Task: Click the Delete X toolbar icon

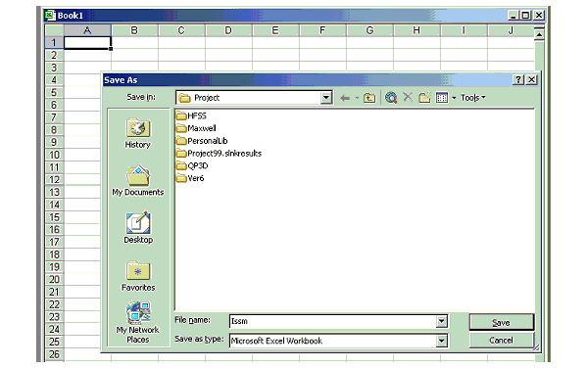Action: pos(408,97)
